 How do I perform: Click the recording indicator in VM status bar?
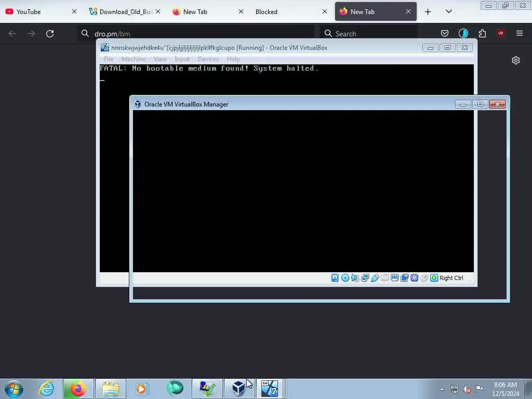pyautogui.click(x=404, y=278)
